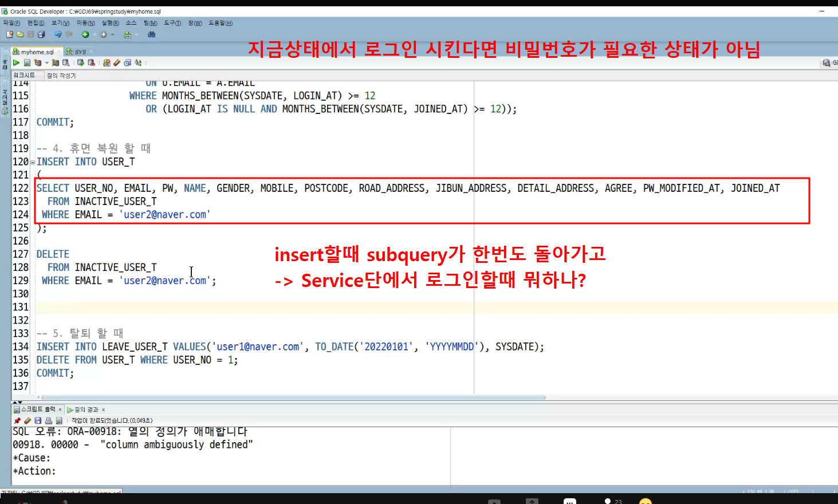This screenshot has height=504, width=838.
Task: Save script output with the floppy disk icon
Action: click(38, 420)
